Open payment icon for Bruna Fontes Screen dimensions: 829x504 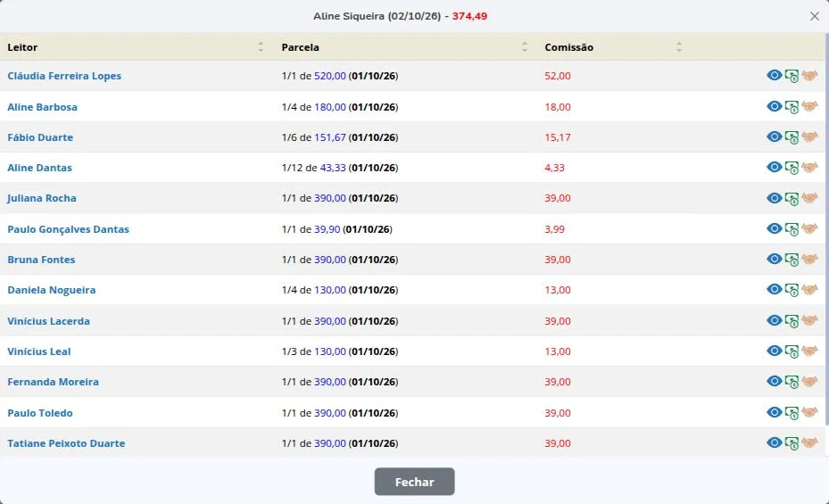tap(792, 260)
